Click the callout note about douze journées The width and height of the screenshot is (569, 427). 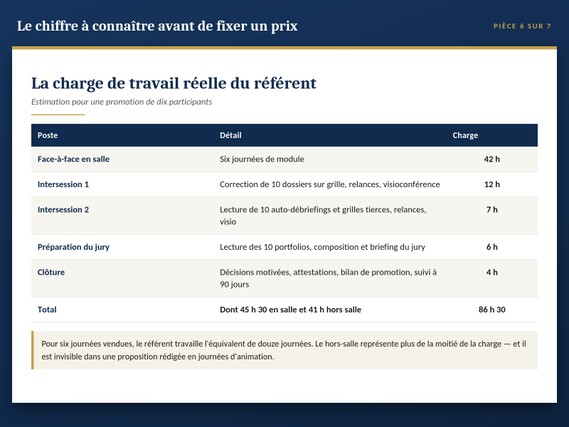click(x=284, y=350)
